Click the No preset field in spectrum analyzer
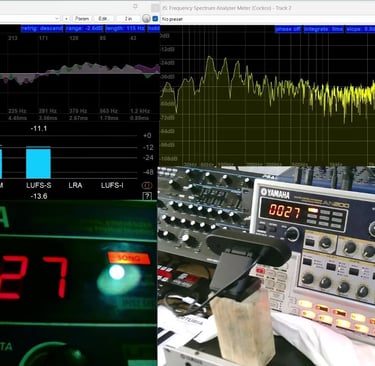The image size is (375, 366). [267, 19]
